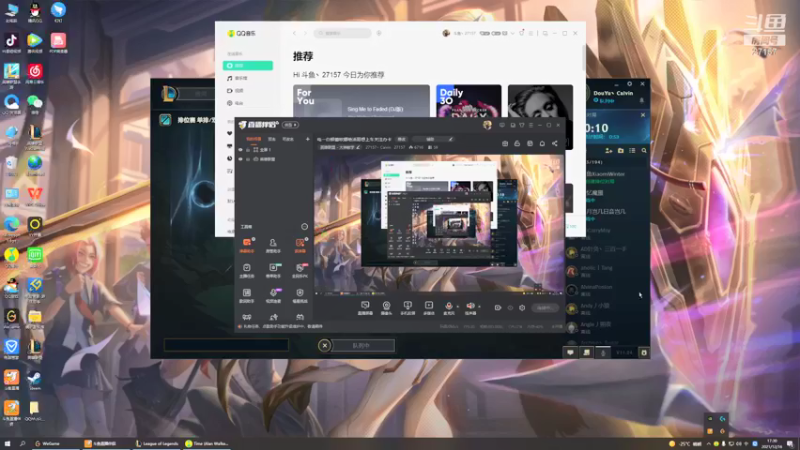
Task: Click the record camera icon near start button
Action: point(497,308)
